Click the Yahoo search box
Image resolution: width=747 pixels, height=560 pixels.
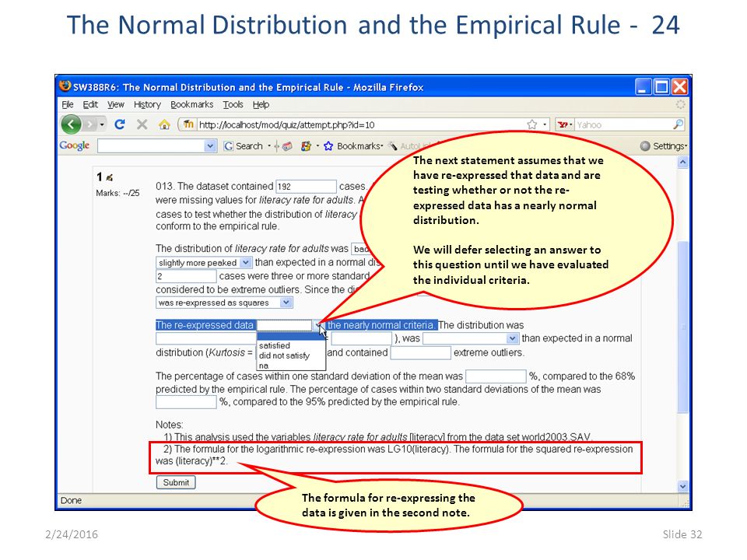coord(623,124)
